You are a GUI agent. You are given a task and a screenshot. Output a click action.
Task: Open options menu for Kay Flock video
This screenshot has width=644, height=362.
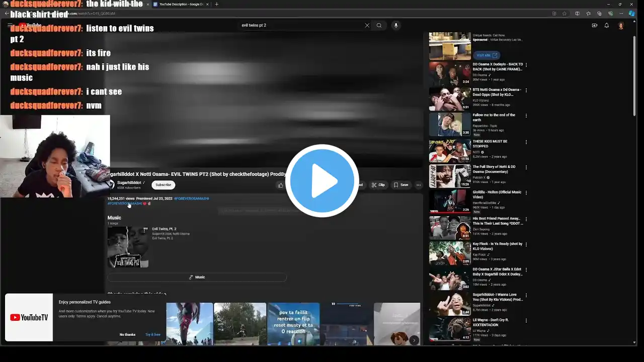pyautogui.click(x=526, y=244)
